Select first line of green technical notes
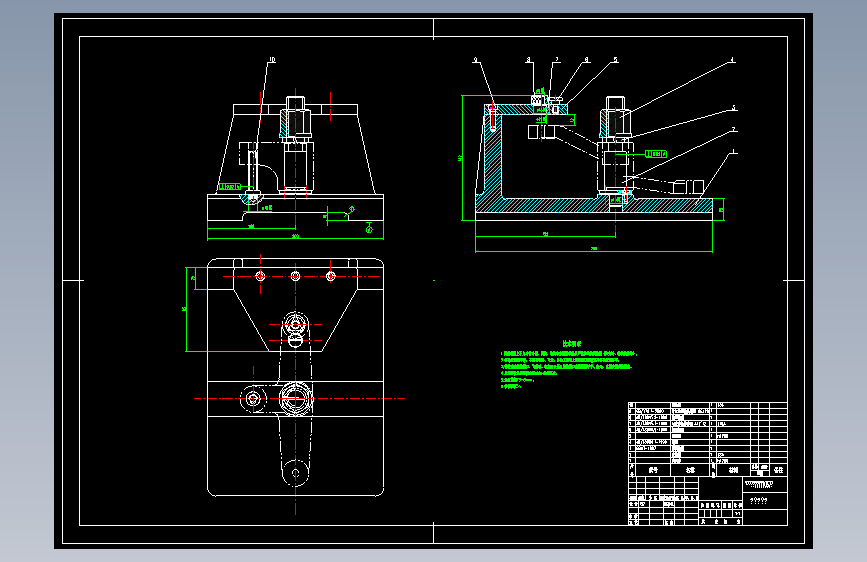The width and height of the screenshot is (867, 562). (569, 353)
